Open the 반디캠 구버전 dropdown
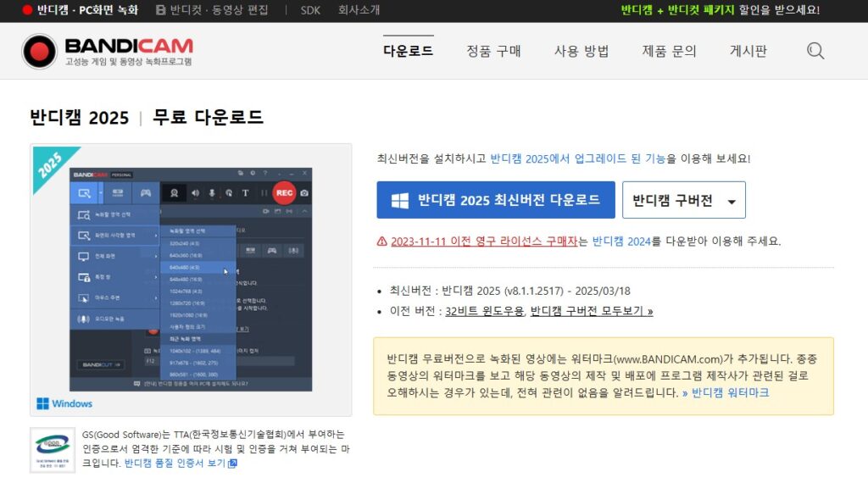Viewport: 868px width, 483px height. click(684, 200)
